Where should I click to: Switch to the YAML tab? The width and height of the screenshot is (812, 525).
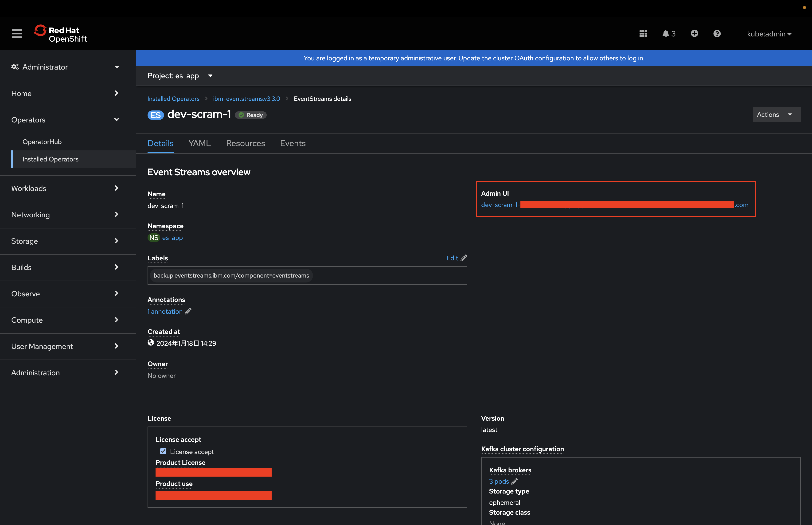pyautogui.click(x=199, y=143)
